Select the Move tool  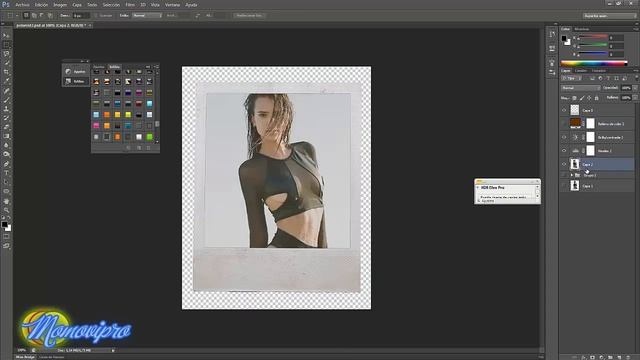[6, 36]
